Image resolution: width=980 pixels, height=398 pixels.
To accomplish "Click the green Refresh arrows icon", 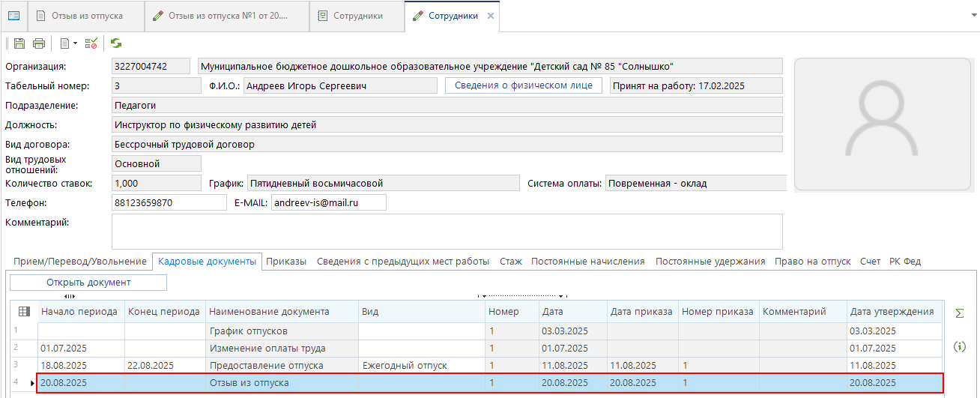I will (x=116, y=43).
